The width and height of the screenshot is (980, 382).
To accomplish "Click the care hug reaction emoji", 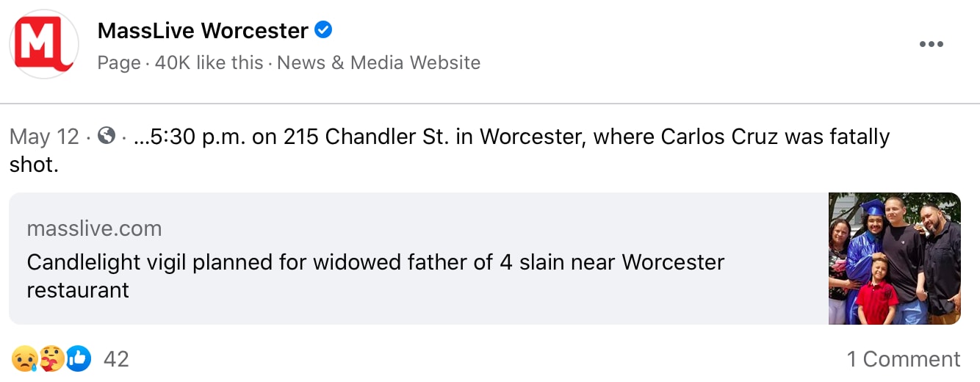I will click(x=51, y=358).
